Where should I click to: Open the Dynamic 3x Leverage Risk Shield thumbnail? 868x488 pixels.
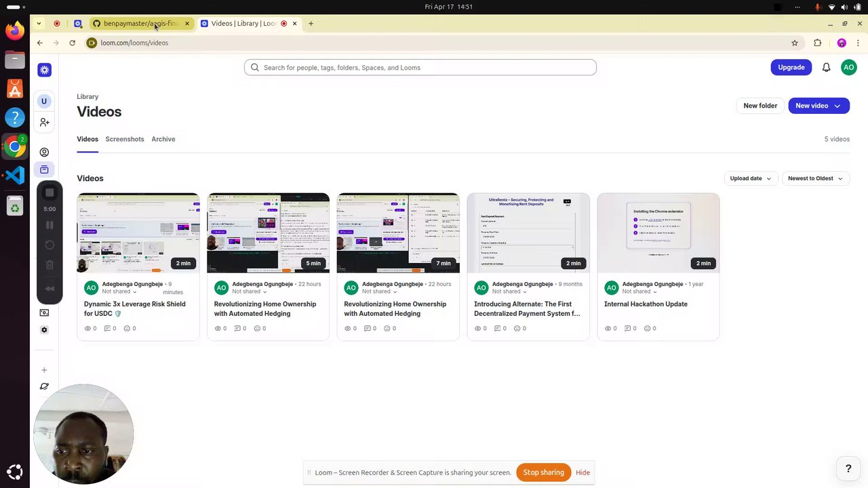click(138, 233)
